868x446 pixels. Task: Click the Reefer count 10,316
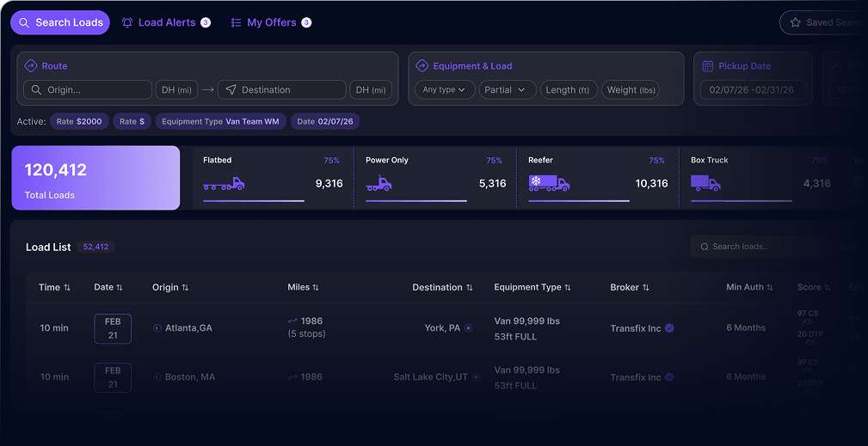pyautogui.click(x=651, y=184)
